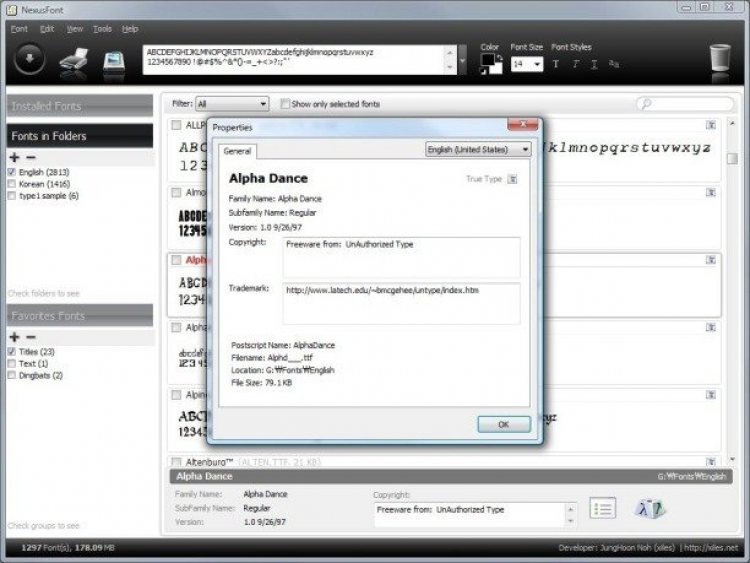This screenshot has height=563, width=750.
Task: Toggle bold font style T icon
Action: pyautogui.click(x=556, y=64)
